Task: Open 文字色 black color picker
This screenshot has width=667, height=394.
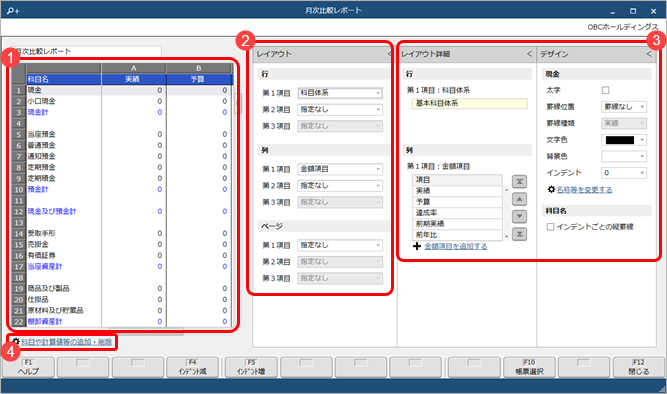Action: (x=624, y=140)
